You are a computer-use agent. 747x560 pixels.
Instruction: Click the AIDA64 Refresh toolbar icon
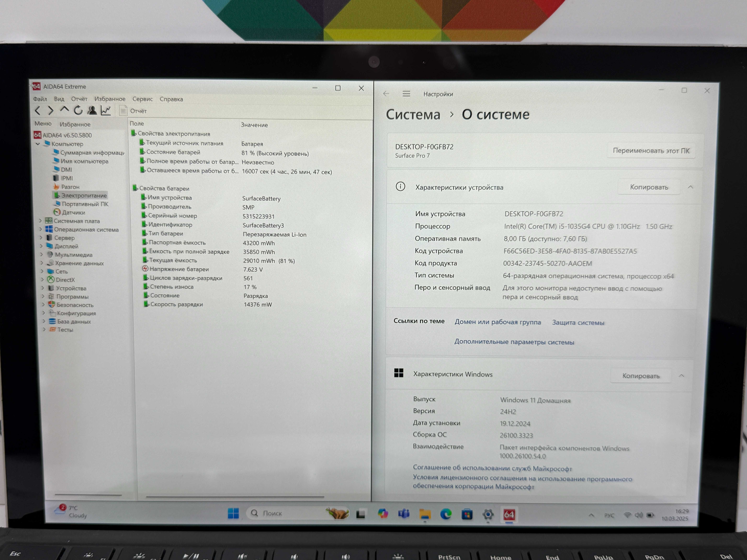[78, 110]
